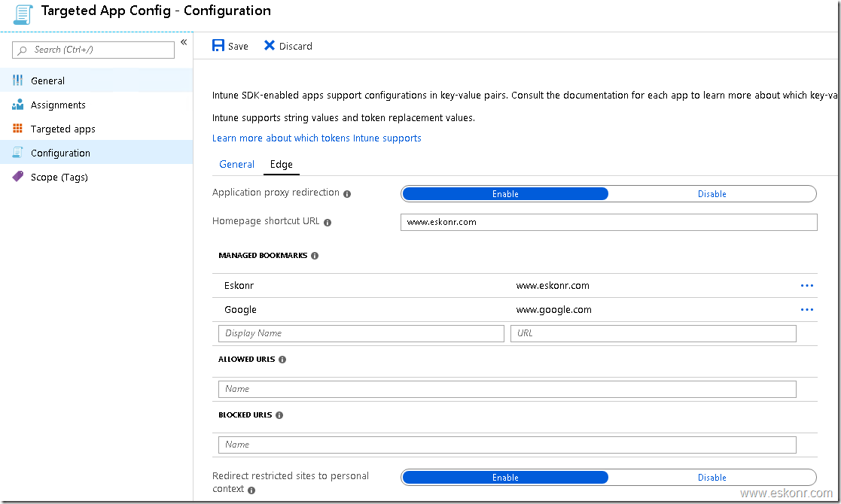841x504 pixels.
Task: Disable Redirect restricted sites to personal context
Action: [x=711, y=477]
